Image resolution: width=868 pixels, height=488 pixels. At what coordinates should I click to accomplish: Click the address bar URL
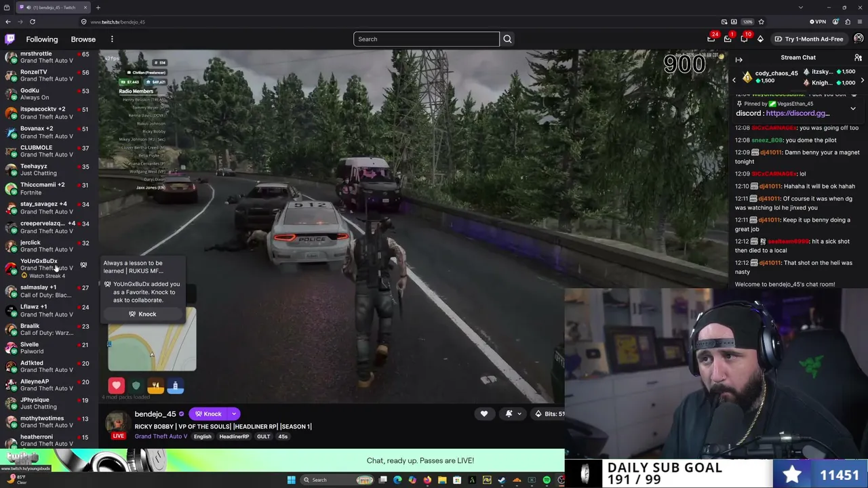[118, 22]
